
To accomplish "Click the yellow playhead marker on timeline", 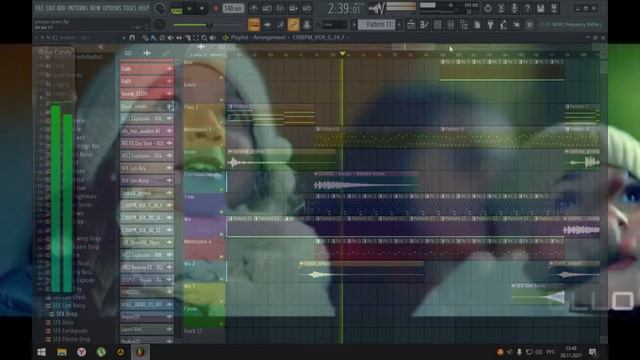I will point(342,53).
